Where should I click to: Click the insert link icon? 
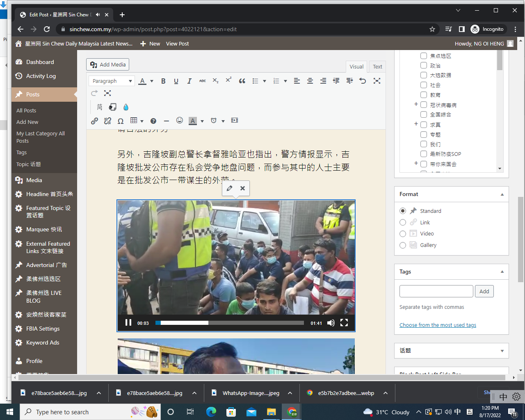coord(95,121)
